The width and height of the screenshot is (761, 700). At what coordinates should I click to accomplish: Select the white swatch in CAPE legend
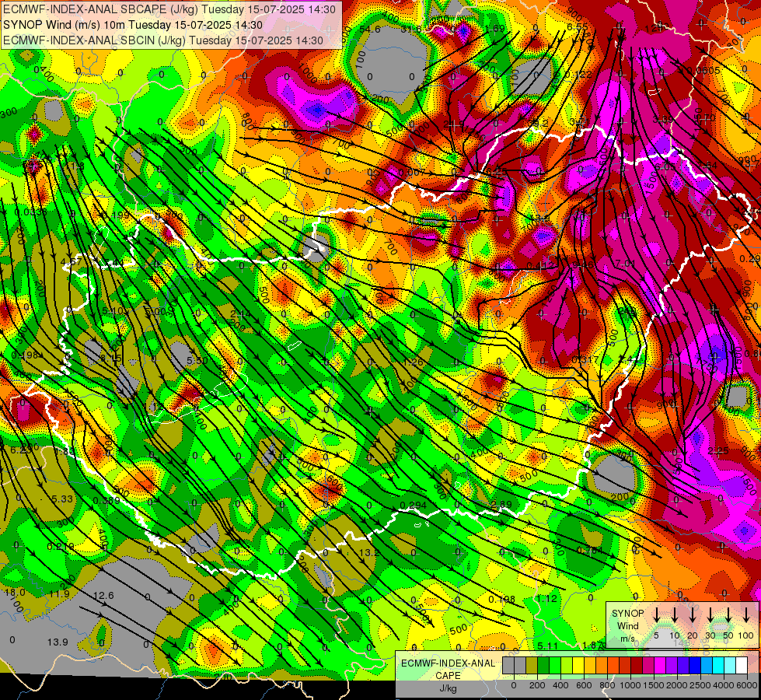(741, 666)
